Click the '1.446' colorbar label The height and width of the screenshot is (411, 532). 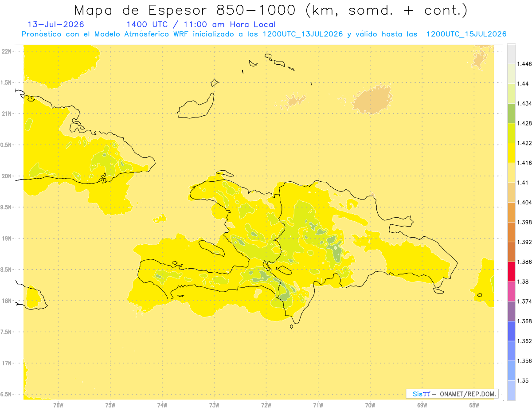point(524,64)
